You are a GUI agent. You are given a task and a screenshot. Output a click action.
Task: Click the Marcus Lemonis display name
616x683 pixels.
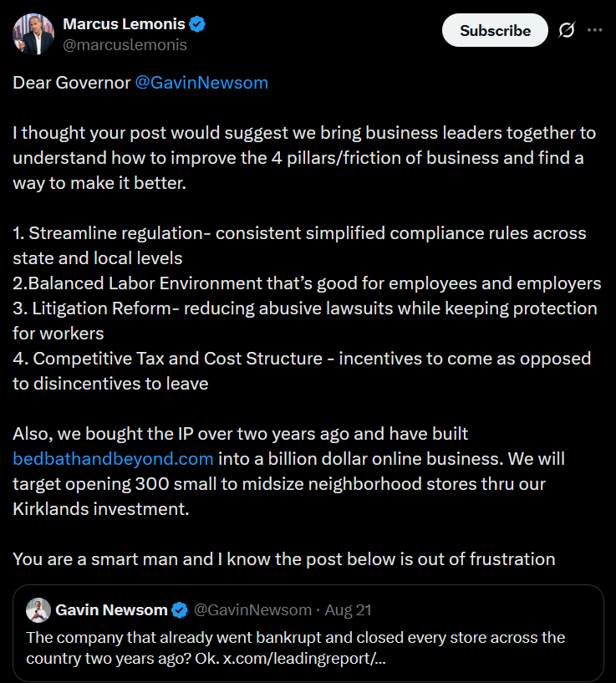click(x=124, y=24)
